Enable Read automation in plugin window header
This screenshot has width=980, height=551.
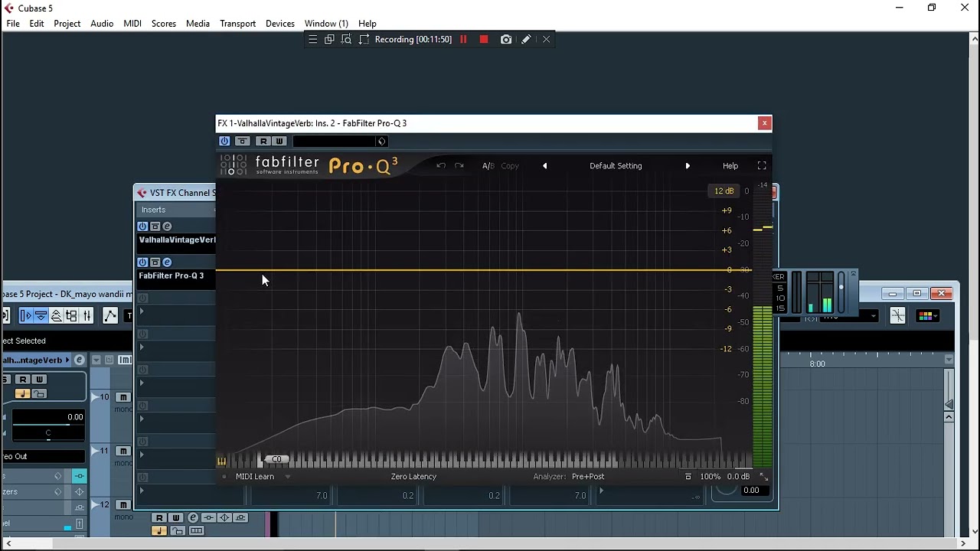263,141
